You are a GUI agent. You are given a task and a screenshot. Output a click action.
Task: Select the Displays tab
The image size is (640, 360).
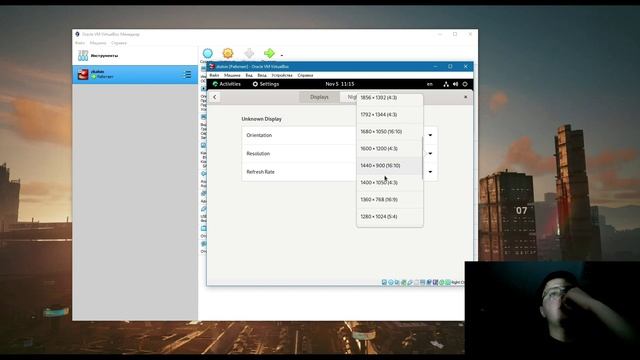319,97
